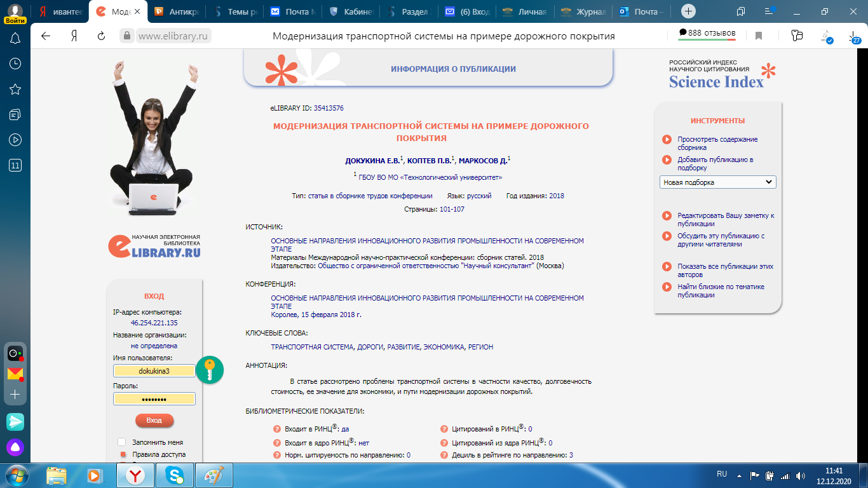
Task: Click the sidebar icon showing number 11
Action: click(x=15, y=165)
